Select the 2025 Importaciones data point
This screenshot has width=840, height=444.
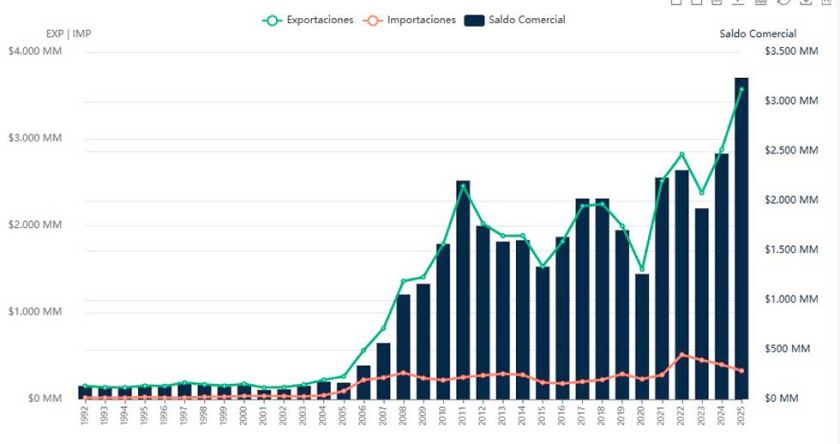click(x=741, y=371)
